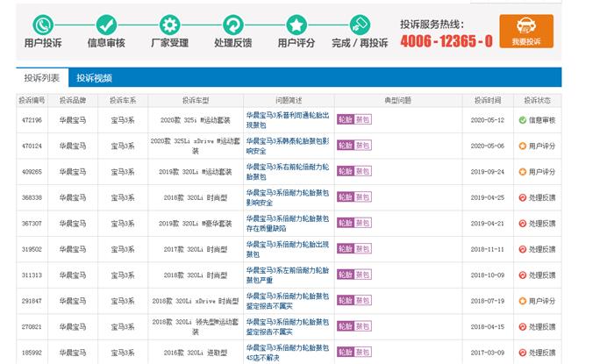The height and width of the screenshot is (364, 614).
Task: Click the date 2019-09-24
Action: tap(488, 172)
